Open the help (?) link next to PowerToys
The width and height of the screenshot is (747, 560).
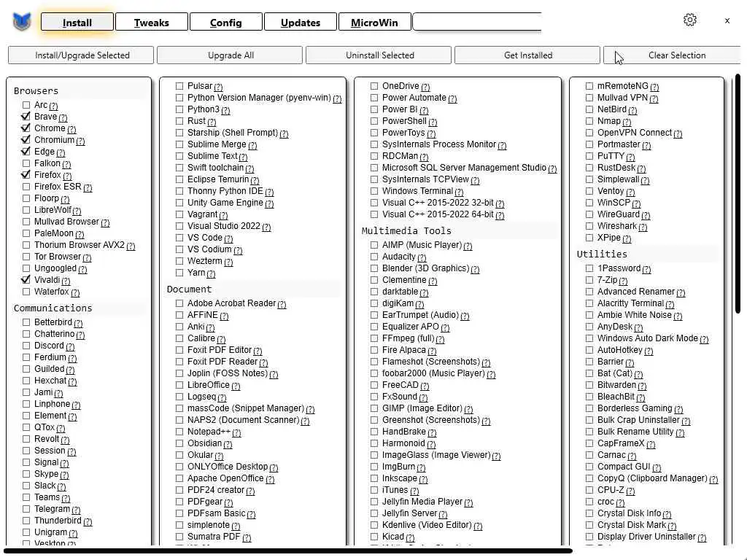[431, 134]
